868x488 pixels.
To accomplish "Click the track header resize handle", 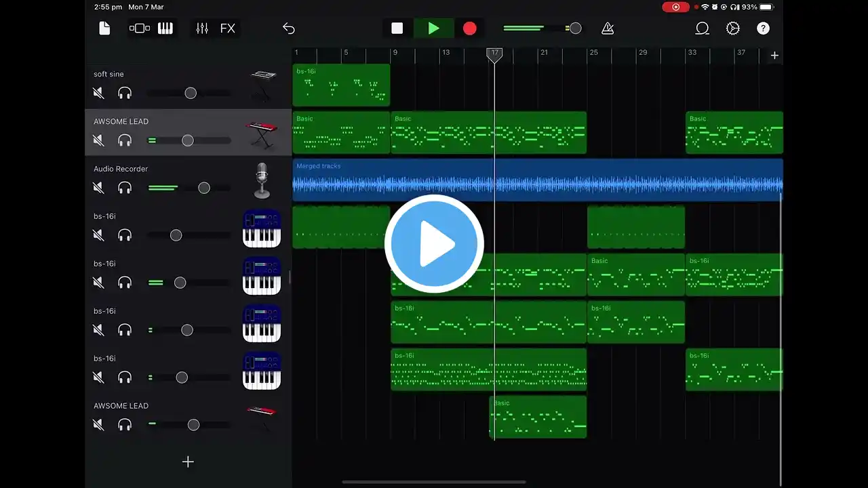I will click(290, 277).
